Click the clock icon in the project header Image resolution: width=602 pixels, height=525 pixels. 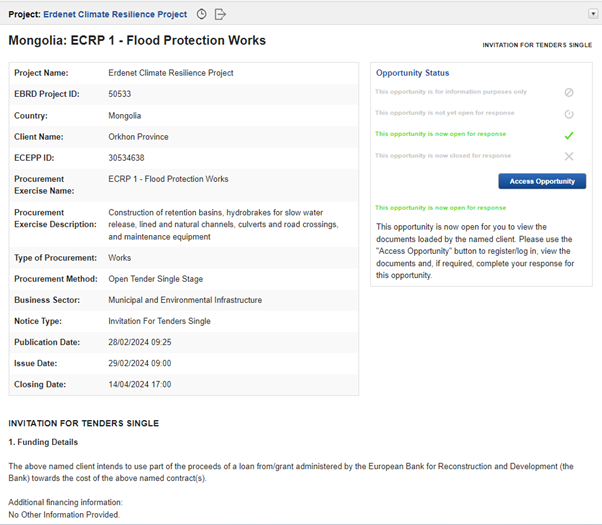(202, 14)
